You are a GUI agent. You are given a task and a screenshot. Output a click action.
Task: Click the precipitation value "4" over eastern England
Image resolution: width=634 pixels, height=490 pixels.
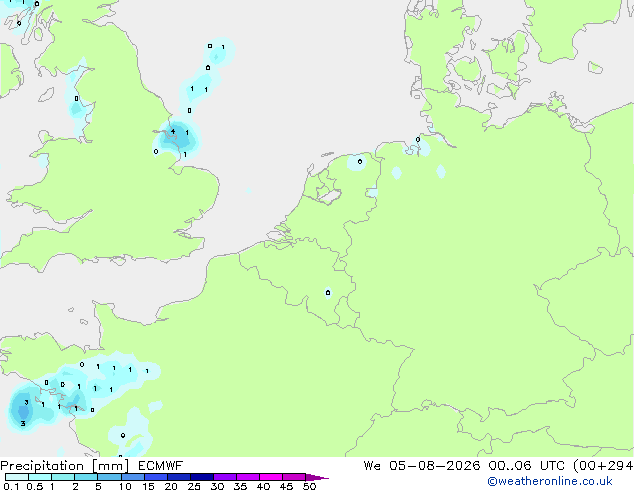[x=173, y=131]
